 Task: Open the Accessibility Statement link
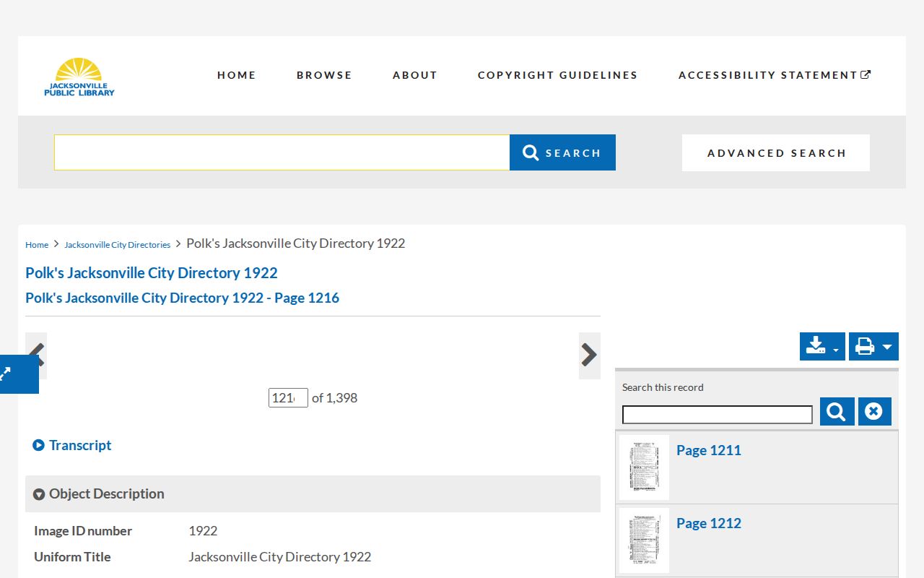tap(775, 75)
